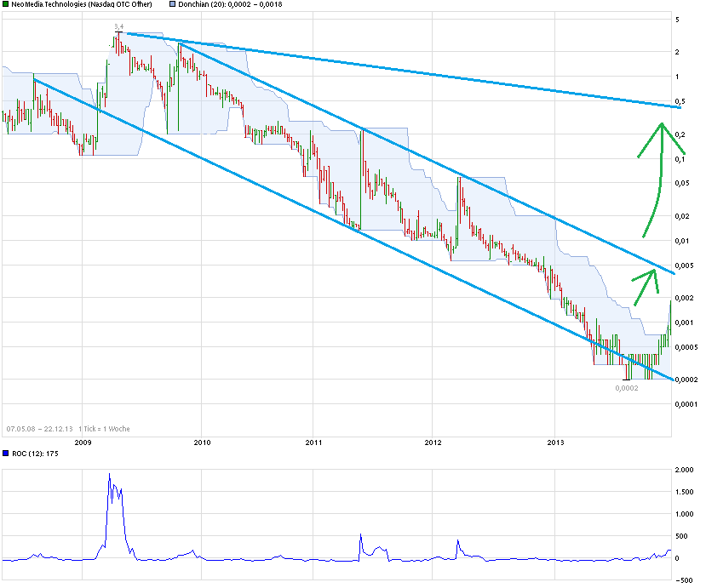Click the ROC (12): 175 indicator label
The width and height of the screenshot is (706, 588).
point(33,453)
